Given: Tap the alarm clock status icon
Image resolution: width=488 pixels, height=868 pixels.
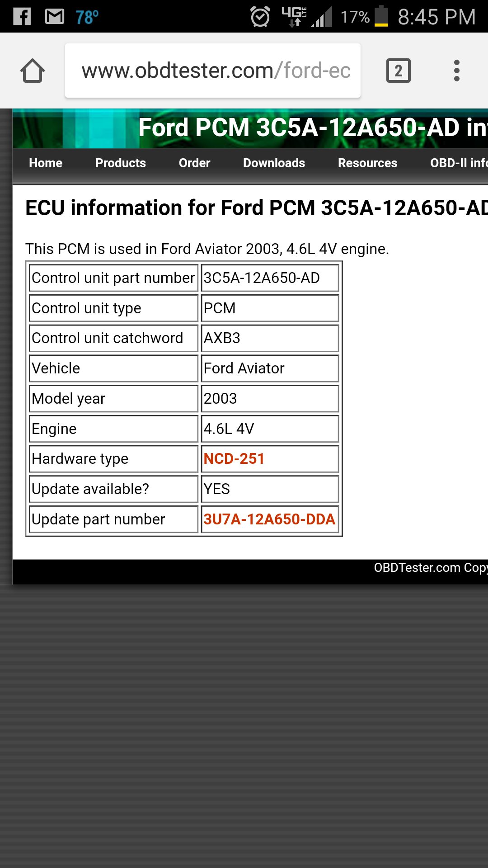Looking at the screenshot, I should coord(260,17).
